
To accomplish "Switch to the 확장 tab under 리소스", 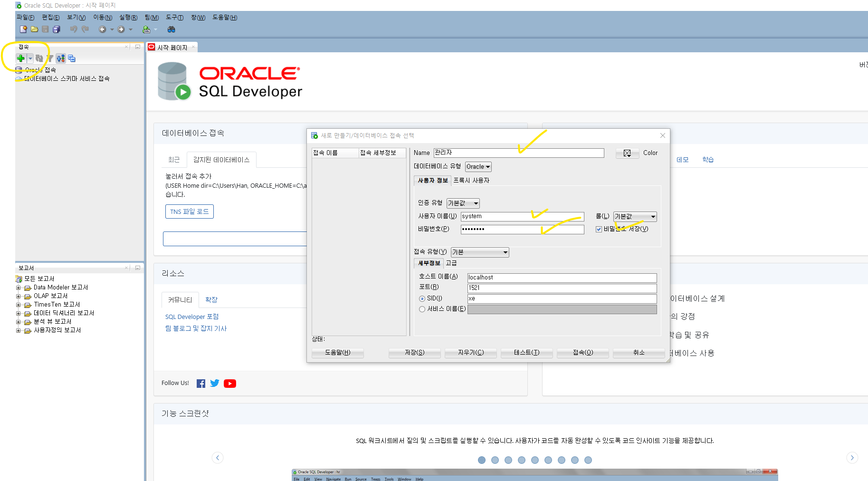I will pos(211,300).
